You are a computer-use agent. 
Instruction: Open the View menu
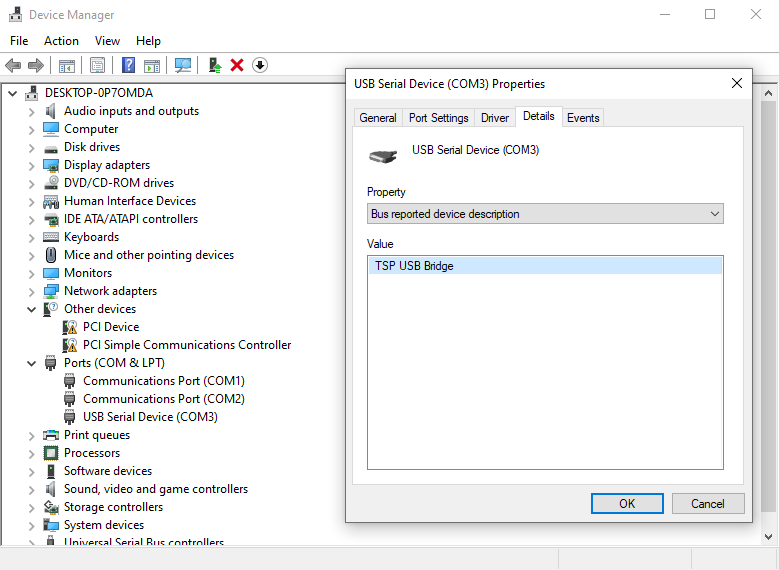point(107,41)
